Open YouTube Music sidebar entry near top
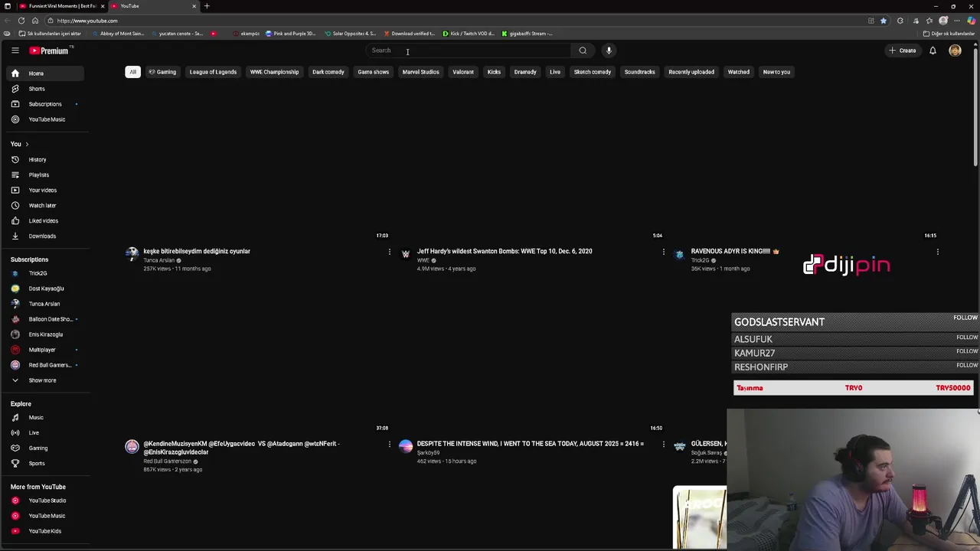Image resolution: width=980 pixels, height=551 pixels. click(46, 119)
